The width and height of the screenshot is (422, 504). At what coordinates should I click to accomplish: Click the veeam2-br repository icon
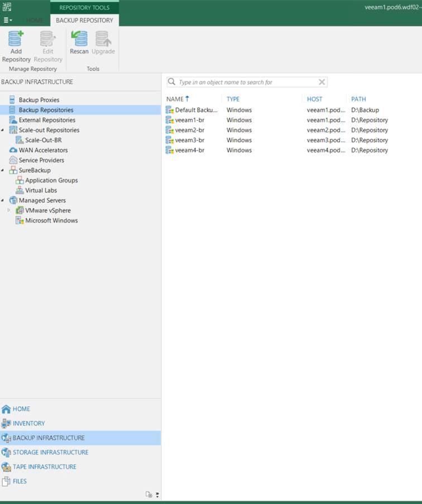coord(169,130)
